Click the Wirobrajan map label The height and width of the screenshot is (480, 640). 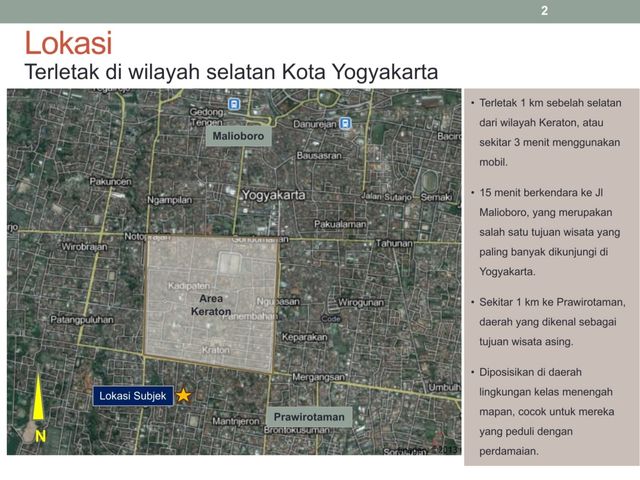point(84,247)
